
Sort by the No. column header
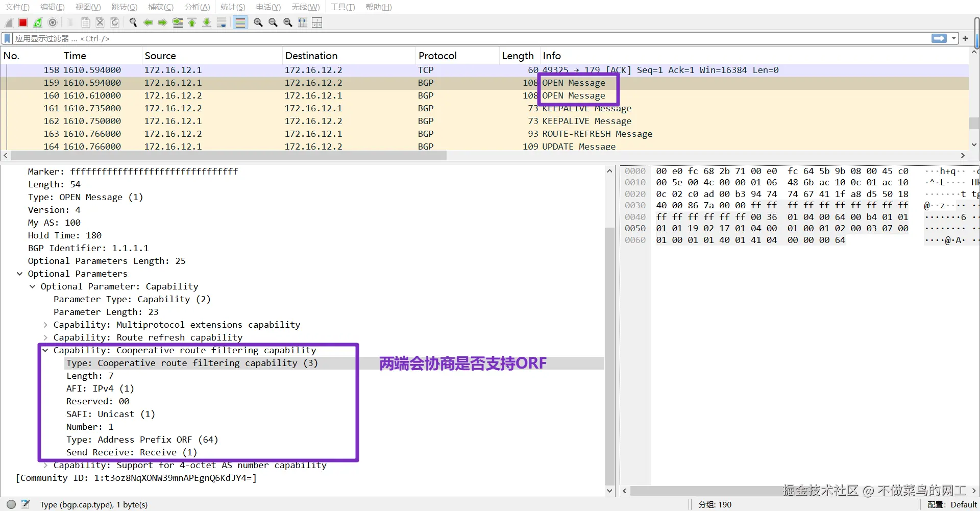tap(31, 56)
